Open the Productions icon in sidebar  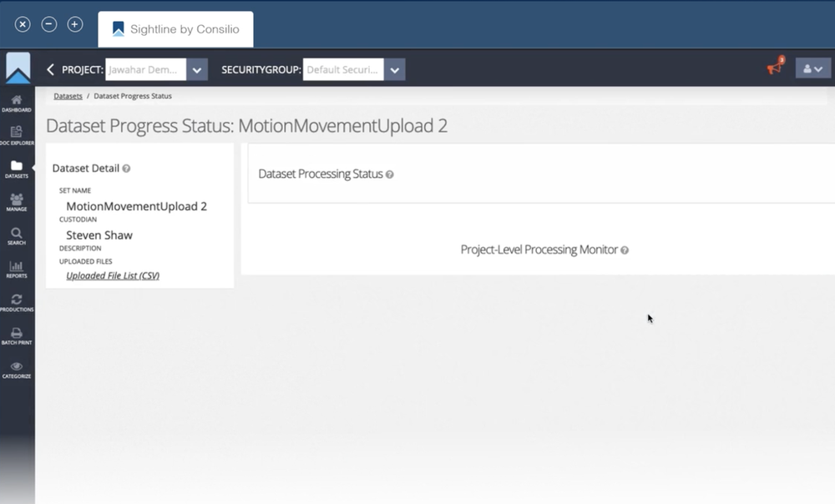click(x=17, y=300)
